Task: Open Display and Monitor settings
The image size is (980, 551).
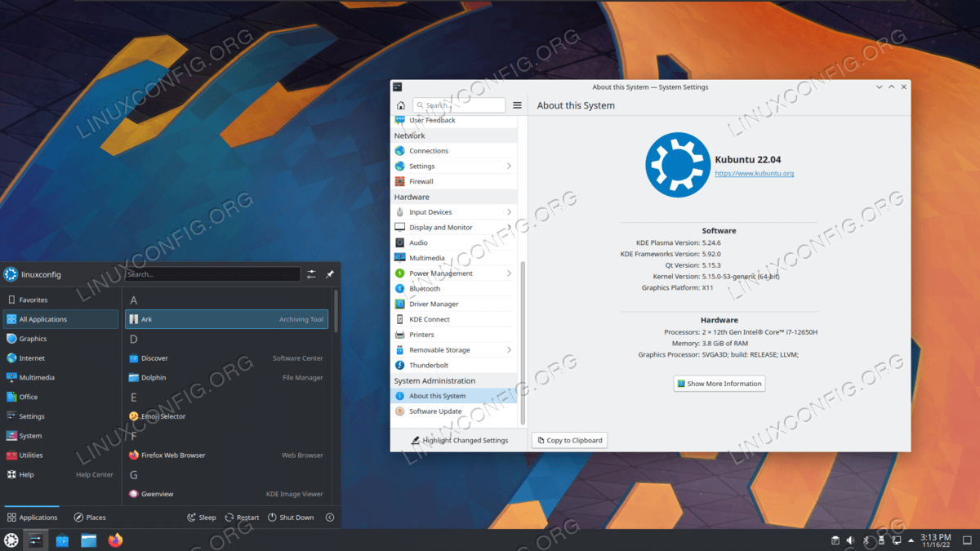Action: tap(454, 228)
